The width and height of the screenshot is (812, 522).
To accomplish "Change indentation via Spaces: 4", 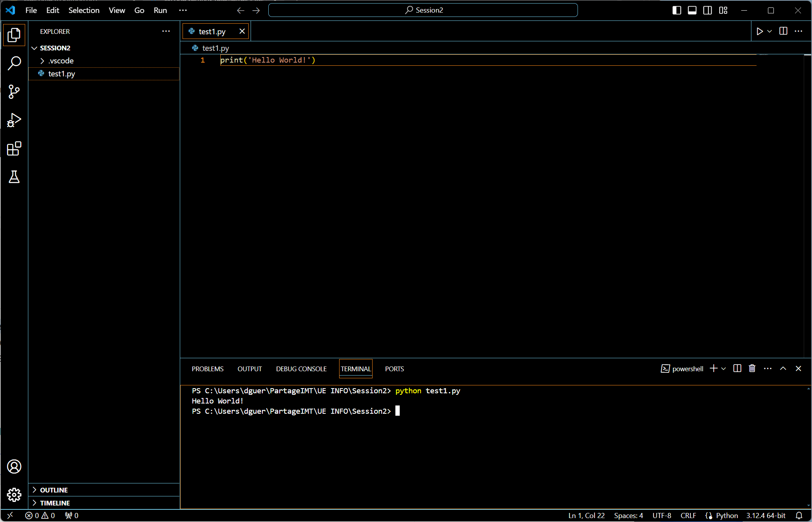I will click(x=628, y=515).
